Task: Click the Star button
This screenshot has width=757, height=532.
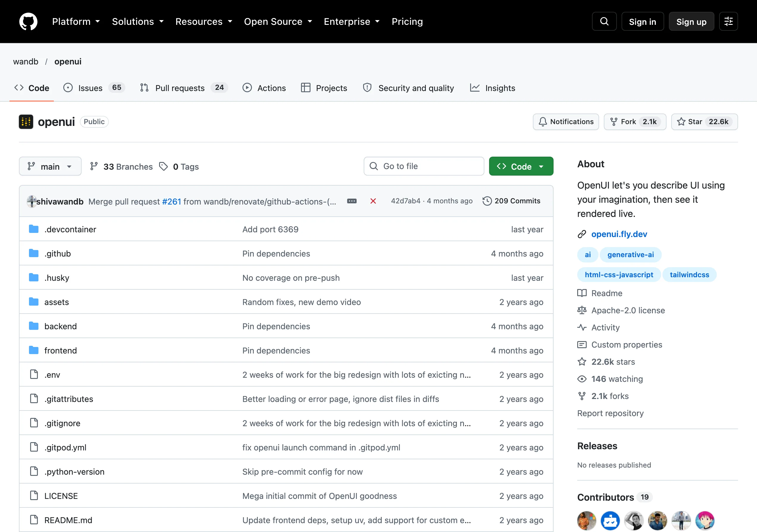Action: [x=704, y=122]
